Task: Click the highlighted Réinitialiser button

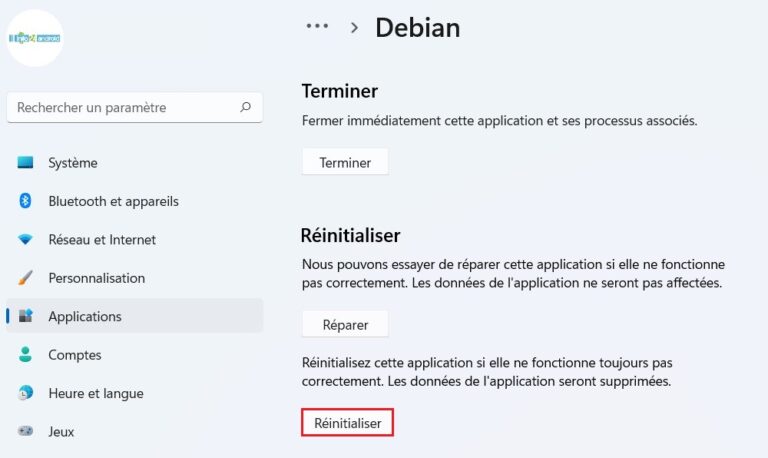Action: tap(347, 423)
